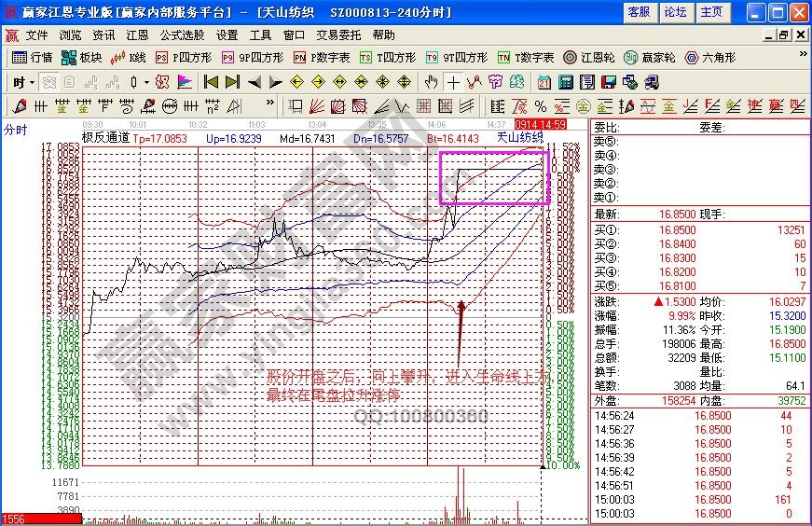Click the percent sign drawing tool

tap(540, 105)
